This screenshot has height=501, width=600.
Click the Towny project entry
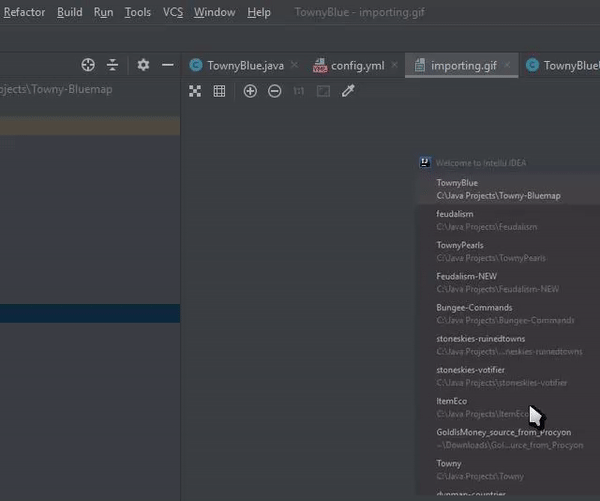coord(508,470)
